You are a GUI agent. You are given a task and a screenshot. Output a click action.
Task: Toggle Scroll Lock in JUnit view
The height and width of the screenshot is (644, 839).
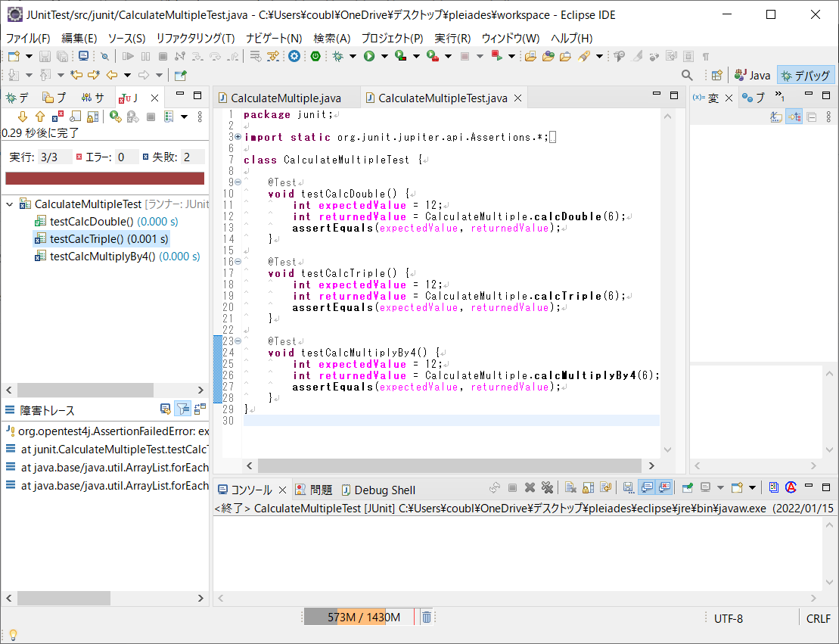pos(93,117)
